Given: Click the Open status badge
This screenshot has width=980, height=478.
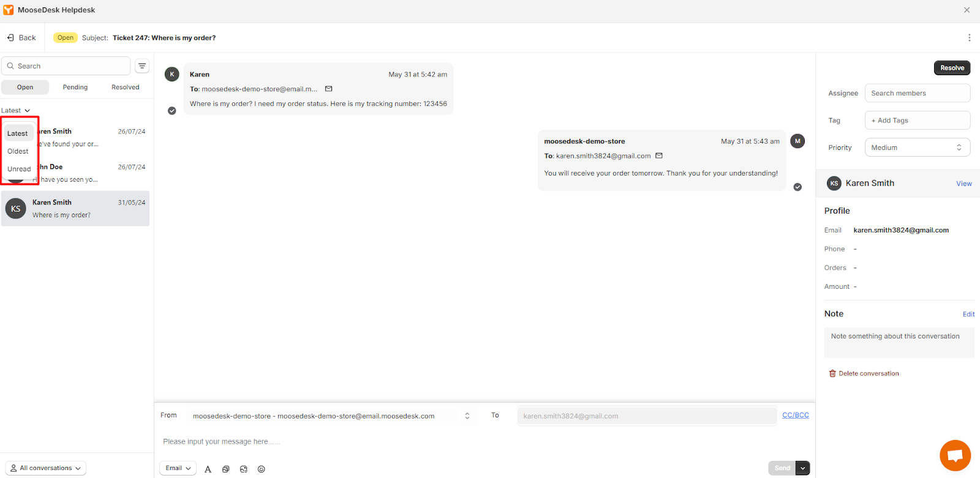Looking at the screenshot, I should click(65, 37).
